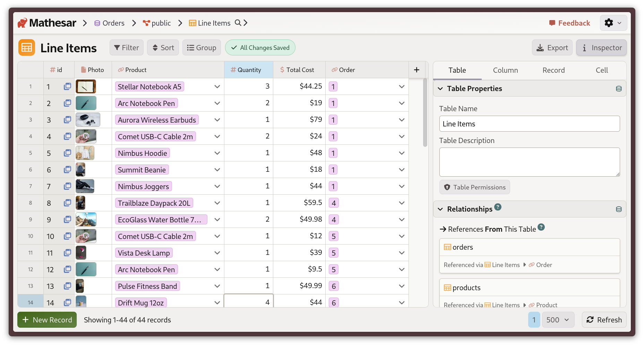The width and height of the screenshot is (644, 346).
Task: Click help icon beside References From This Table
Action: [541, 227]
